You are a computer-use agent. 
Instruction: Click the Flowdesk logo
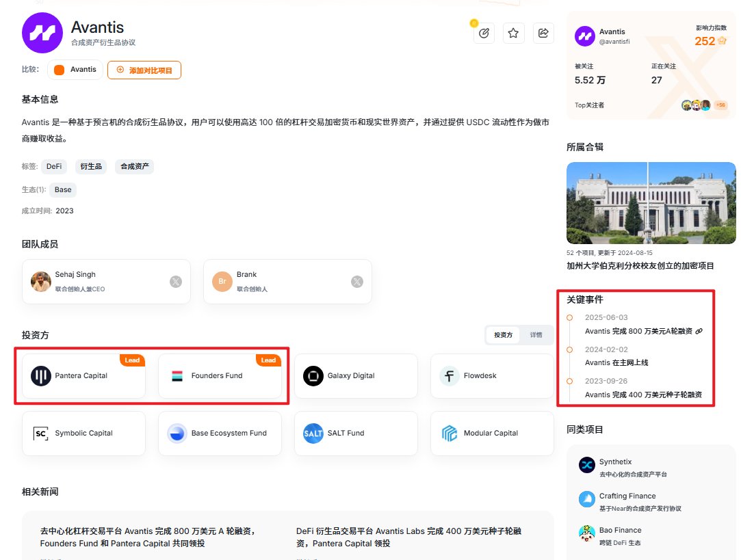tap(450, 376)
